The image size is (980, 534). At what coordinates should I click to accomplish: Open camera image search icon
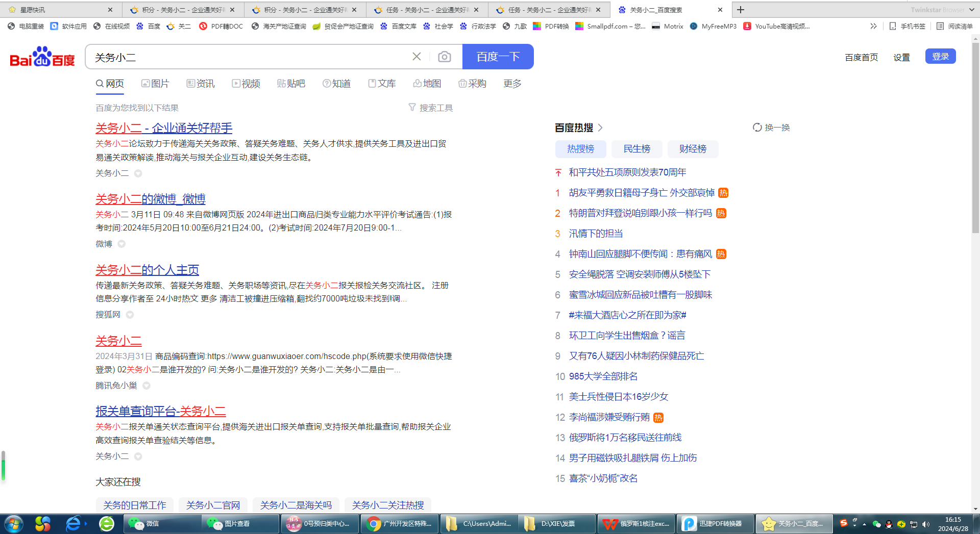point(445,57)
